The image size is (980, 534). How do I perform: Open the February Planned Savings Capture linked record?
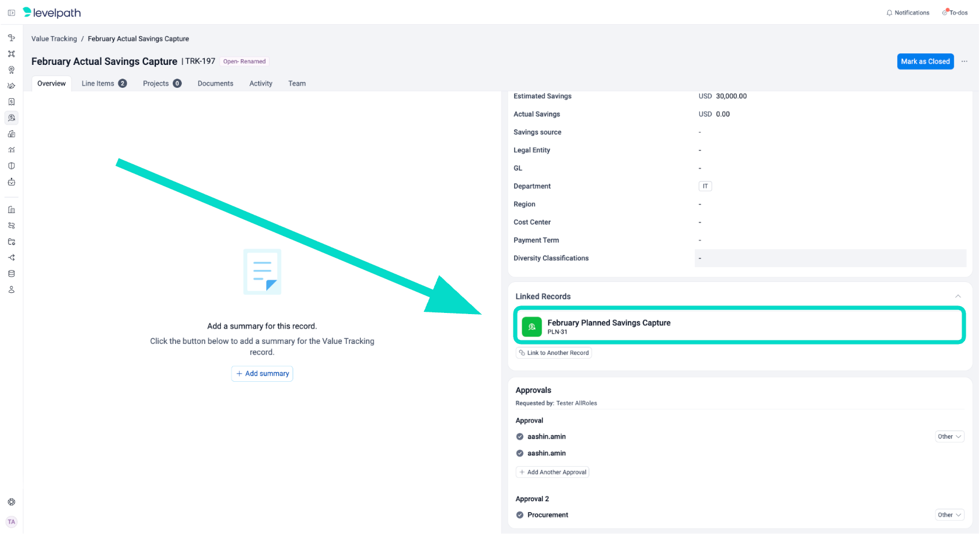coord(609,326)
